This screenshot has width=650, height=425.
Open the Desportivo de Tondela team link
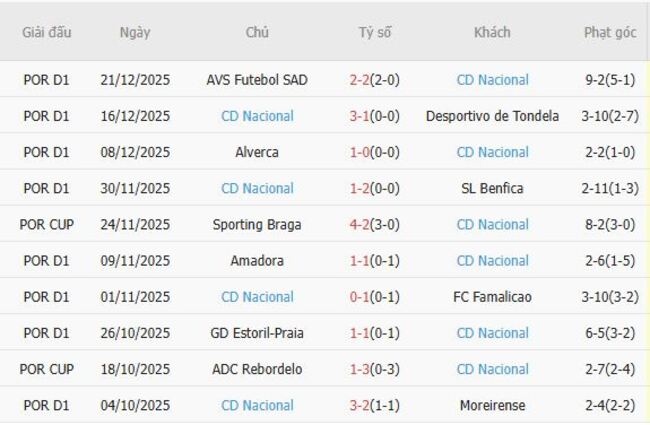tap(492, 116)
